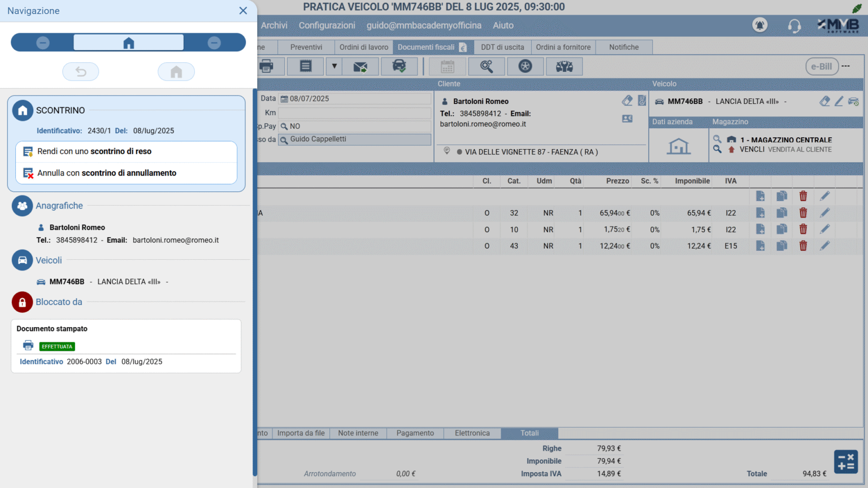The width and height of the screenshot is (868, 488).
Task: Click the car with wrenches toolbar icon
Action: click(564, 67)
